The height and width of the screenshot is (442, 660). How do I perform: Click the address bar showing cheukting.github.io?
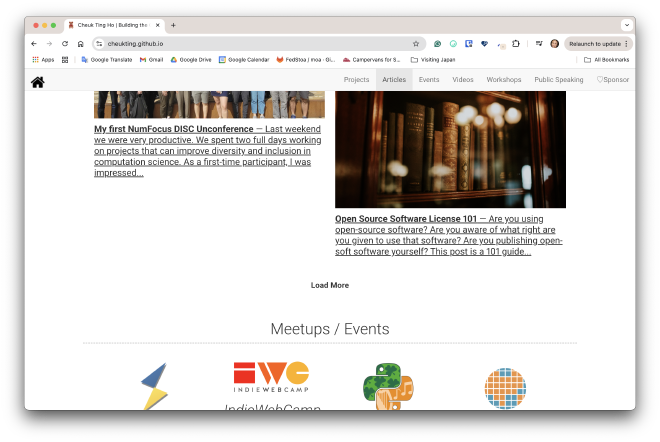(257, 44)
